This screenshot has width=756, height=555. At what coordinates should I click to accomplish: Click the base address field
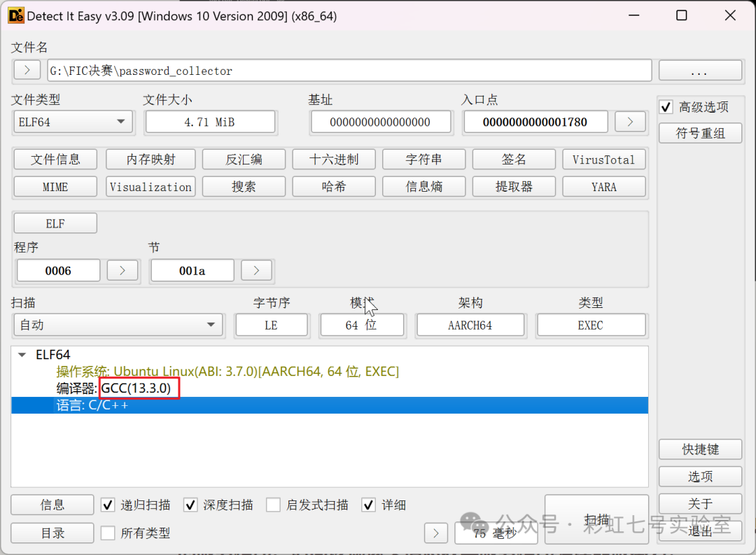[x=380, y=122]
